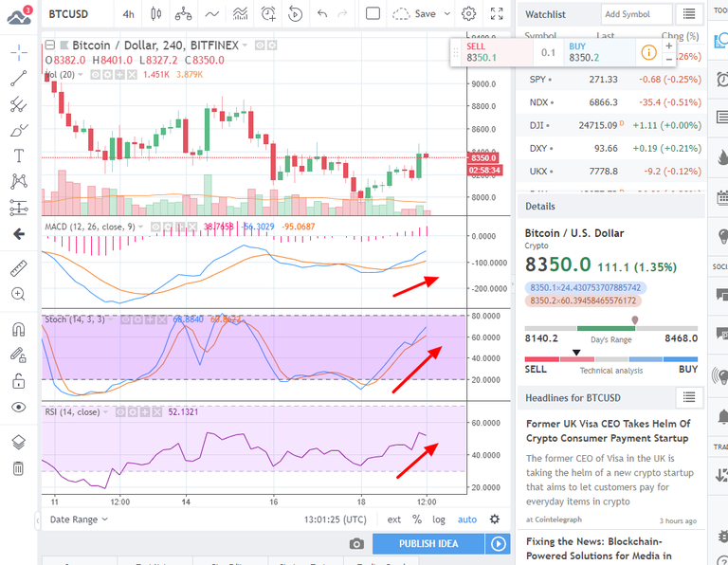
Task: Open the RSI indicator dropdown arrow
Action: tap(105, 412)
